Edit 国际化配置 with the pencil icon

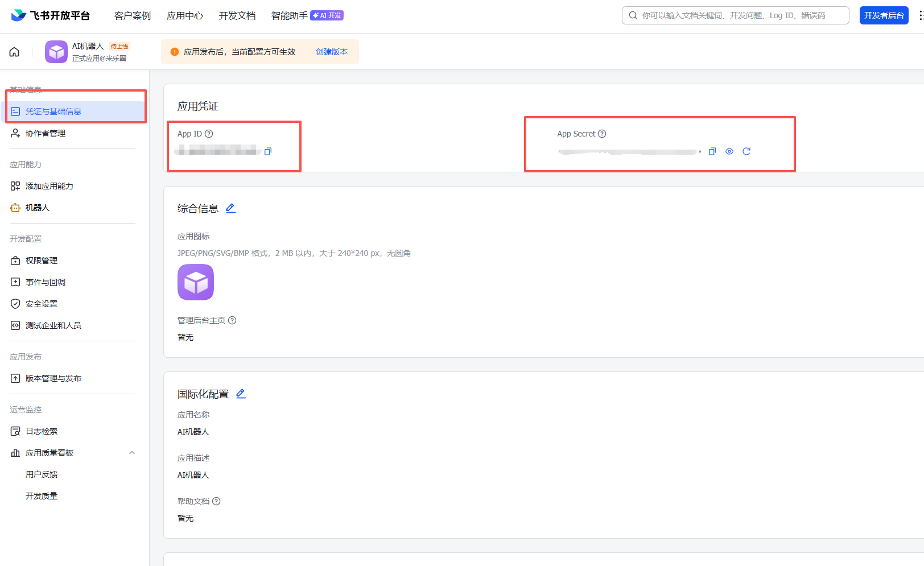(x=241, y=394)
